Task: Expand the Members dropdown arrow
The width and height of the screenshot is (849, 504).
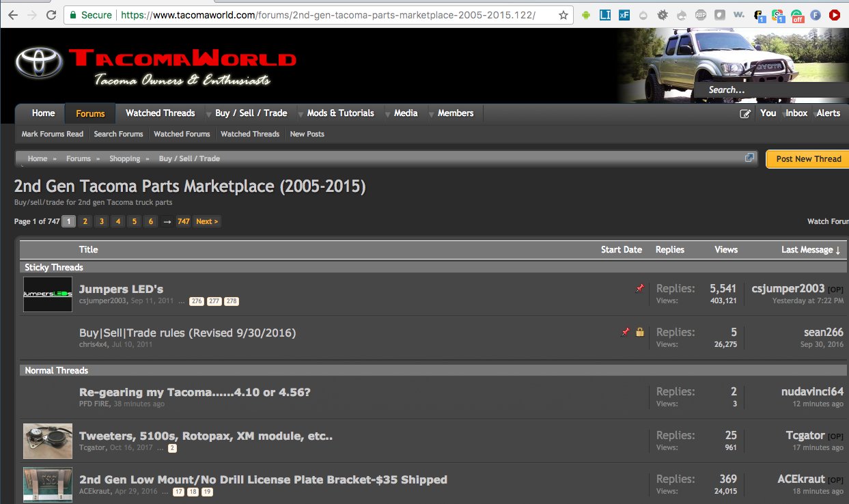Action: pos(431,113)
